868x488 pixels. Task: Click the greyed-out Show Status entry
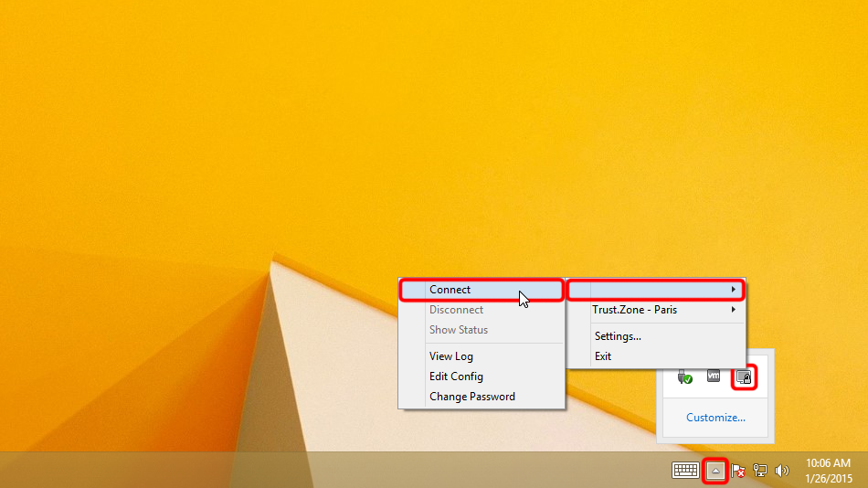458,330
